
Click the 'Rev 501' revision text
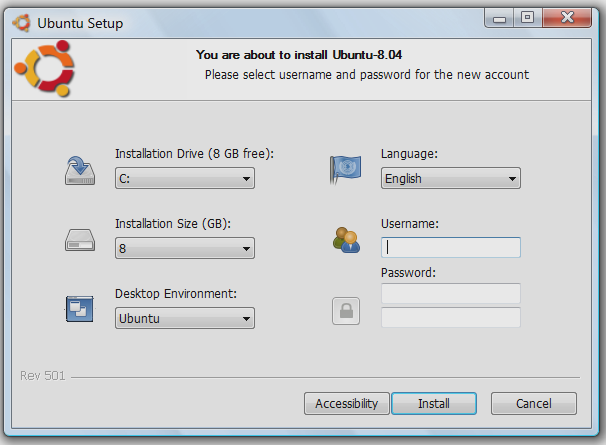point(43,376)
